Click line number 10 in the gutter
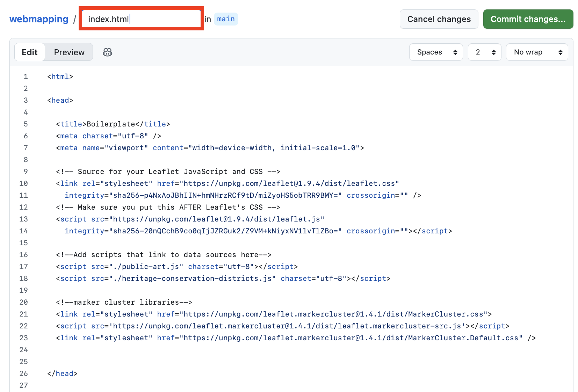578x392 pixels. [23, 183]
